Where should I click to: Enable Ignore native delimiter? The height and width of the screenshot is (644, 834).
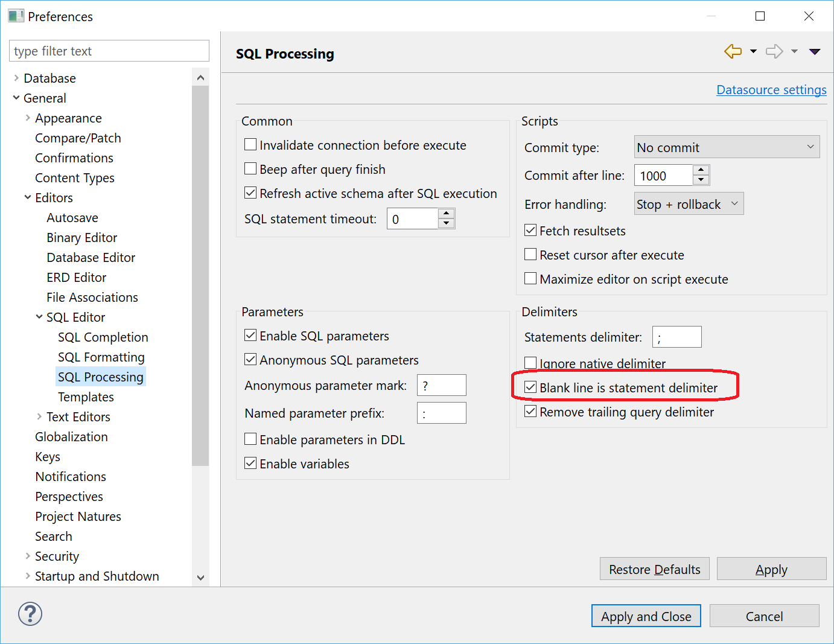pyautogui.click(x=530, y=362)
